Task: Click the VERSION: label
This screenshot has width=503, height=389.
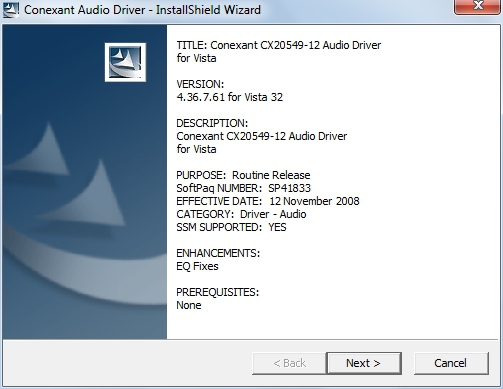Action: coord(200,84)
